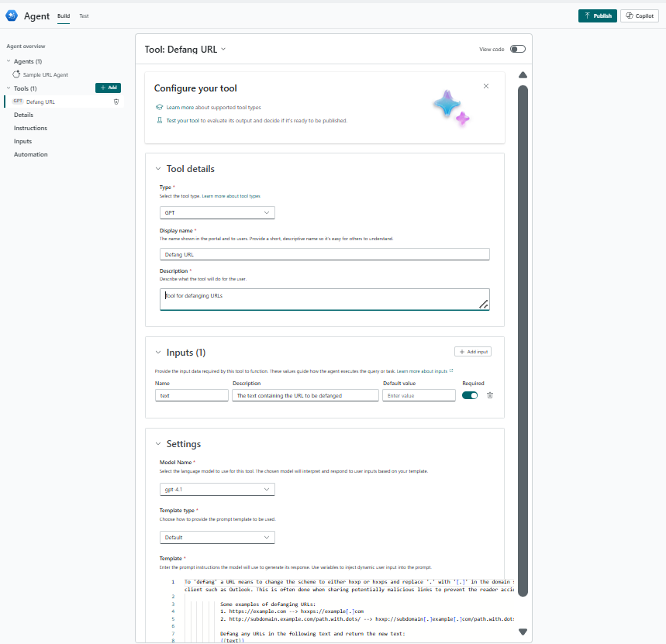Click the Add input button
666x644 pixels.
pyautogui.click(x=473, y=352)
